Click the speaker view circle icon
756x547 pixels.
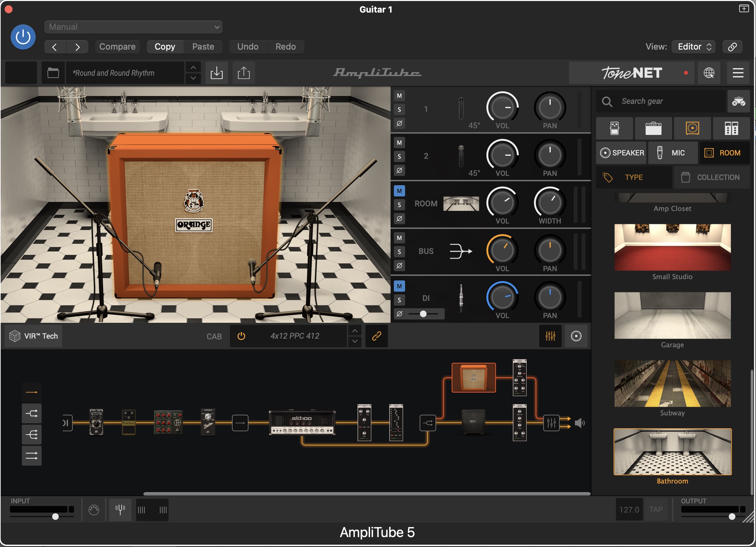(x=576, y=336)
